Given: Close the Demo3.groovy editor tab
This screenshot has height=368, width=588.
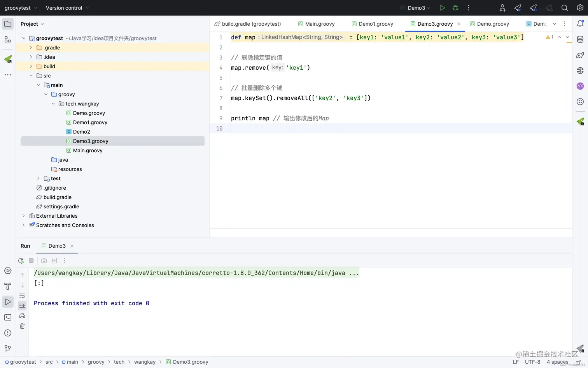Looking at the screenshot, I should (459, 24).
